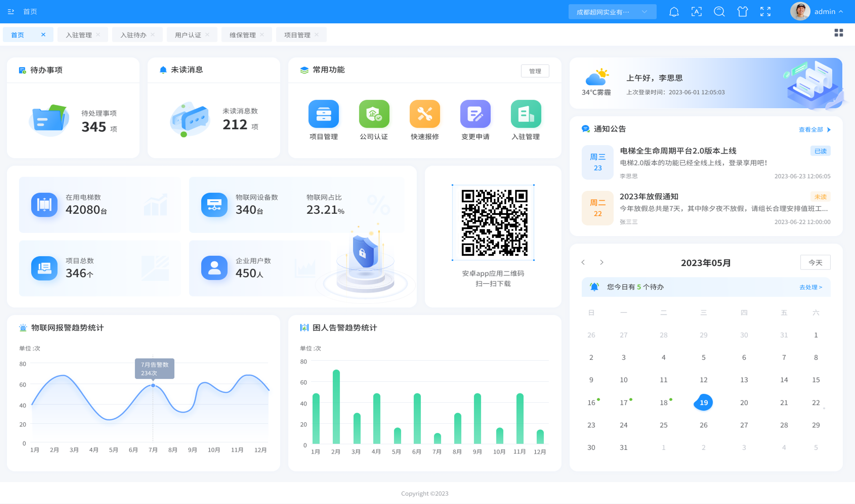Click the 变更申请 shortcut icon
Image resolution: width=855 pixels, height=504 pixels.
[x=475, y=114]
